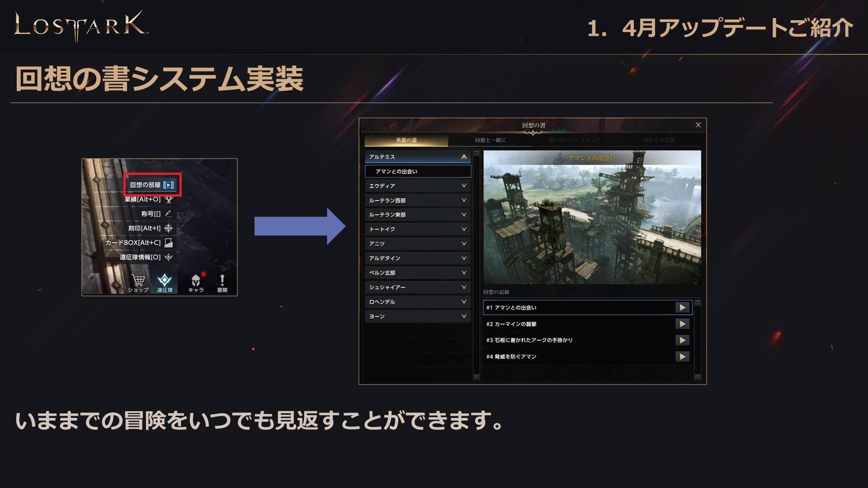The height and width of the screenshot is (488, 868).
Task: Play #4 脅威を防ぐアマン recording
Action: (682, 357)
